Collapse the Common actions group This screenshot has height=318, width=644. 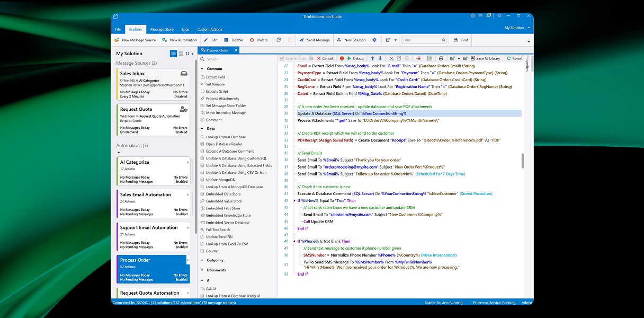pos(202,69)
